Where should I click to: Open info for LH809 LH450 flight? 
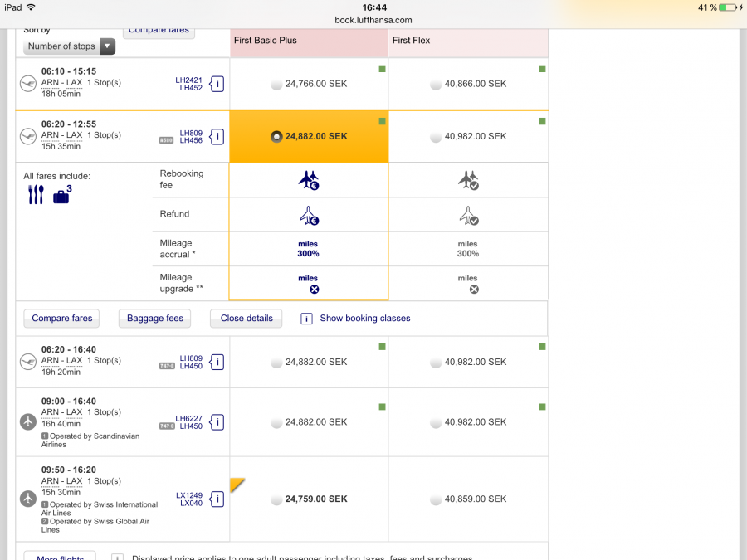(217, 362)
